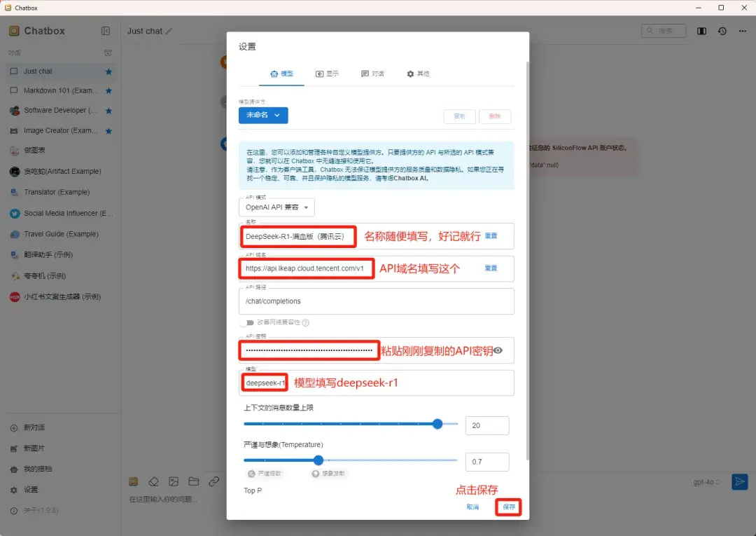Image resolution: width=756 pixels, height=536 pixels.
Task: Toggle star on Markdown 101 conversation
Action: coord(108,90)
